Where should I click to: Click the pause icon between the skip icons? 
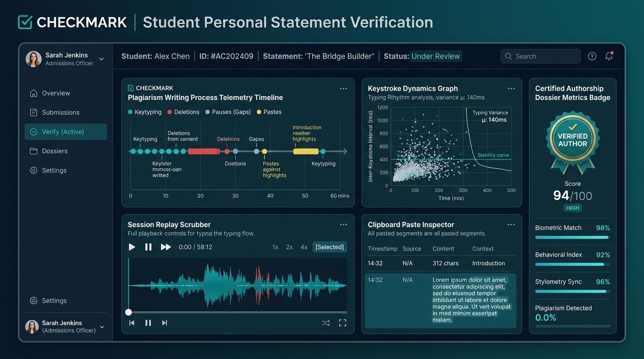148,323
